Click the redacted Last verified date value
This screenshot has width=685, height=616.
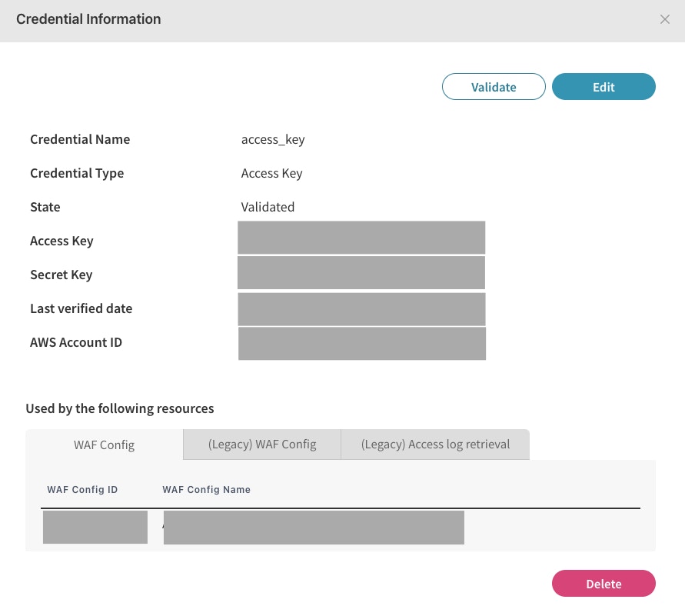coord(361,308)
